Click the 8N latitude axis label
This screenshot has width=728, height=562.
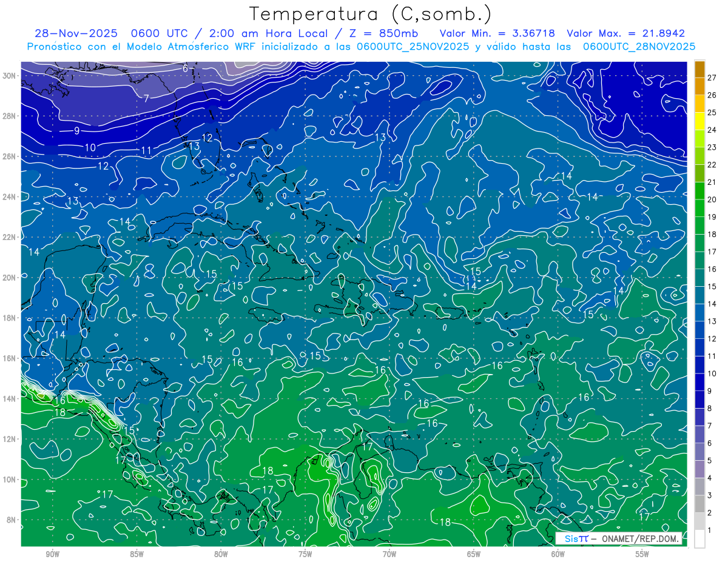pyautogui.click(x=12, y=520)
